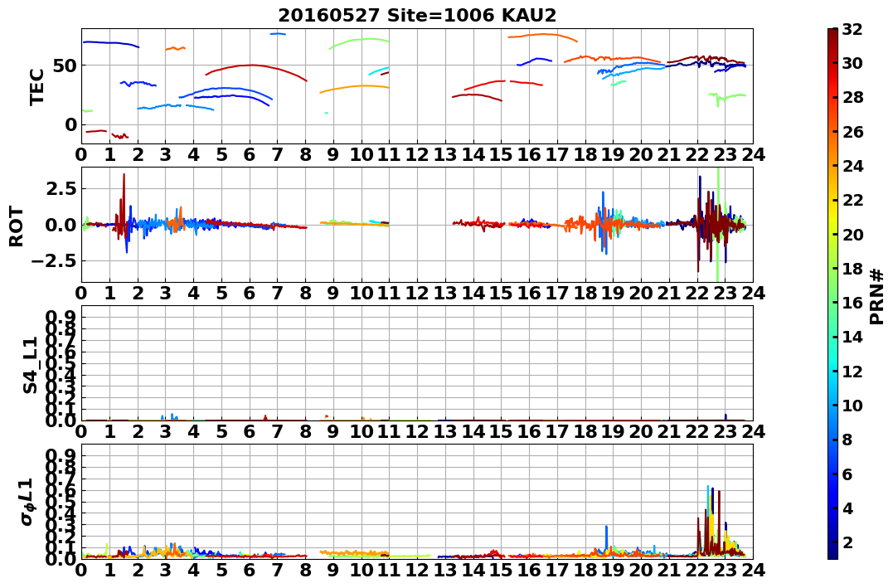Screen dimensions: 893x588
Task: Click hour "22" on the ROT panel x-axis
Action: [x=697, y=293]
